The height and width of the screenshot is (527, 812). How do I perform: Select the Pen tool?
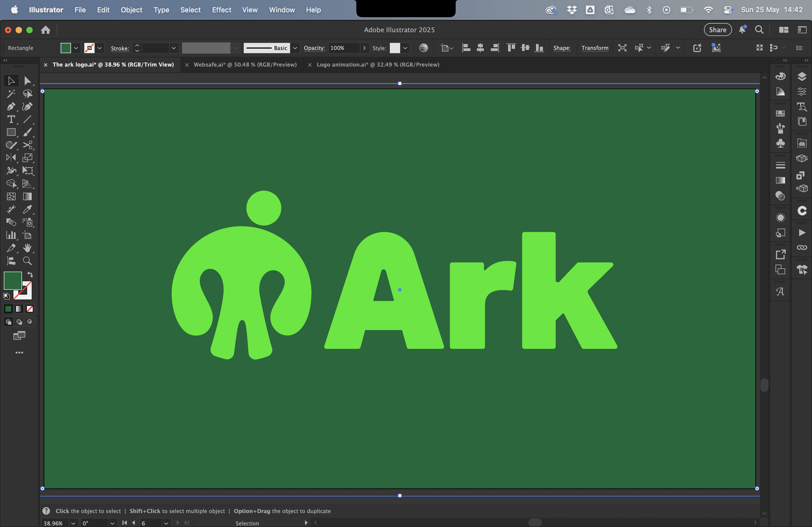pos(10,107)
